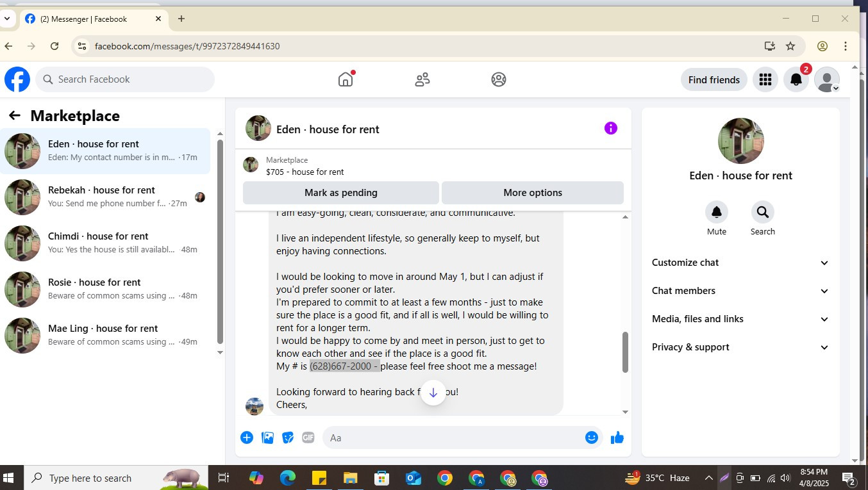Open Windows notification center
This screenshot has height=490, width=868.
point(849,478)
